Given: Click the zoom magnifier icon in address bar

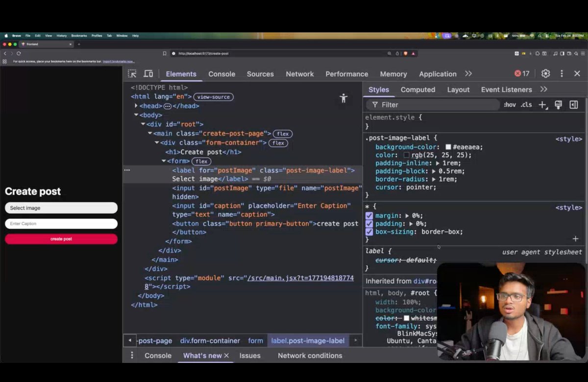Looking at the screenshot, I should click(x=390, y=53).
